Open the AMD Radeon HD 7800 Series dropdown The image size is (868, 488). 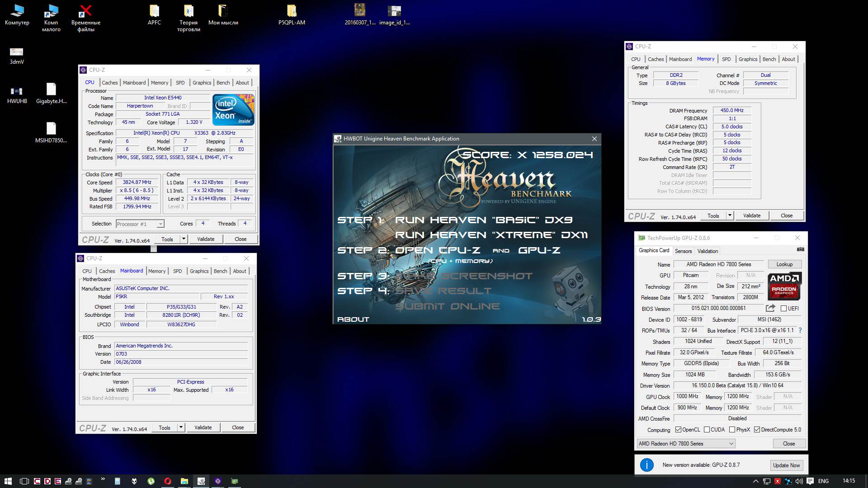686,444
